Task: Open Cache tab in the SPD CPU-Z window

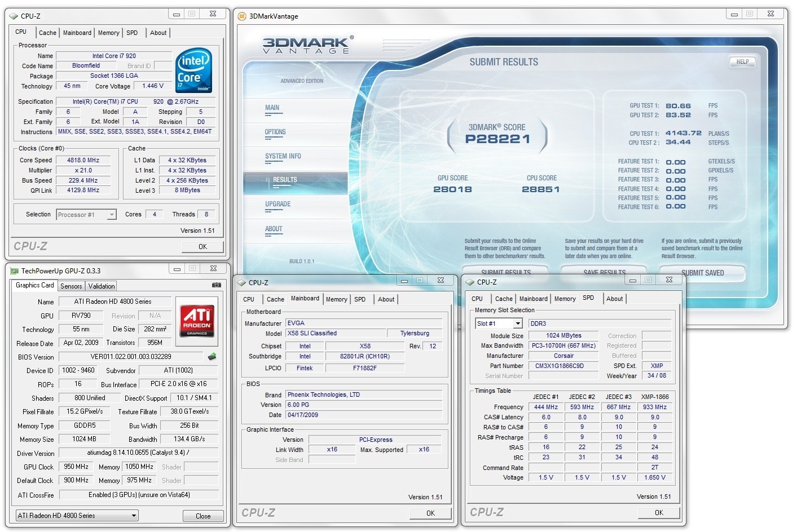Action: [x=504, y=299]
